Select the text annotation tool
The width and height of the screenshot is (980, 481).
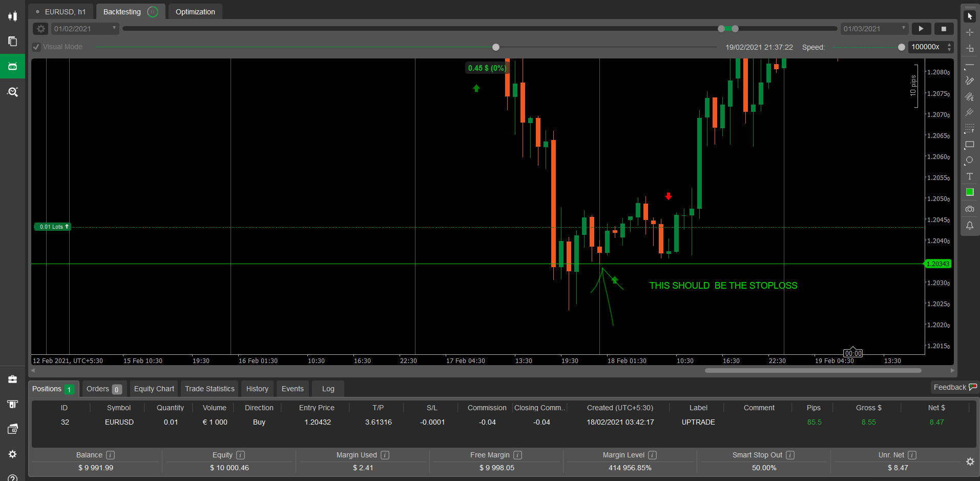coord(969,176)
